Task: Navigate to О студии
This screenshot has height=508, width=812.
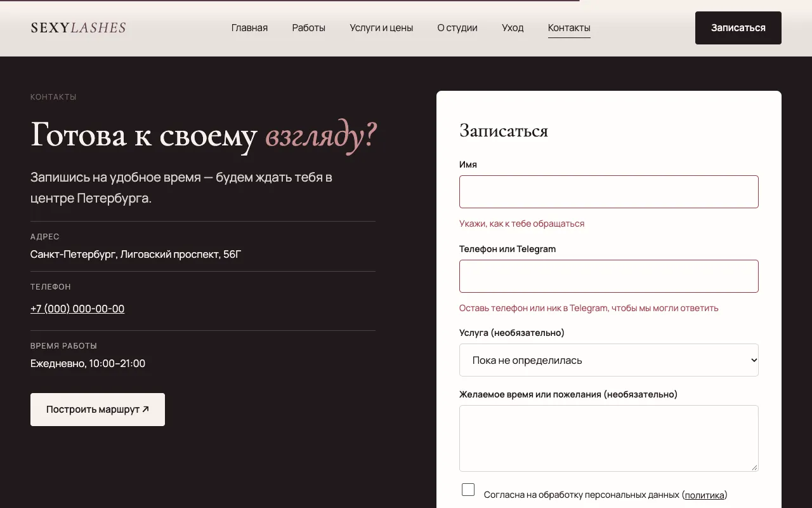Action: [x=457, y=28]
